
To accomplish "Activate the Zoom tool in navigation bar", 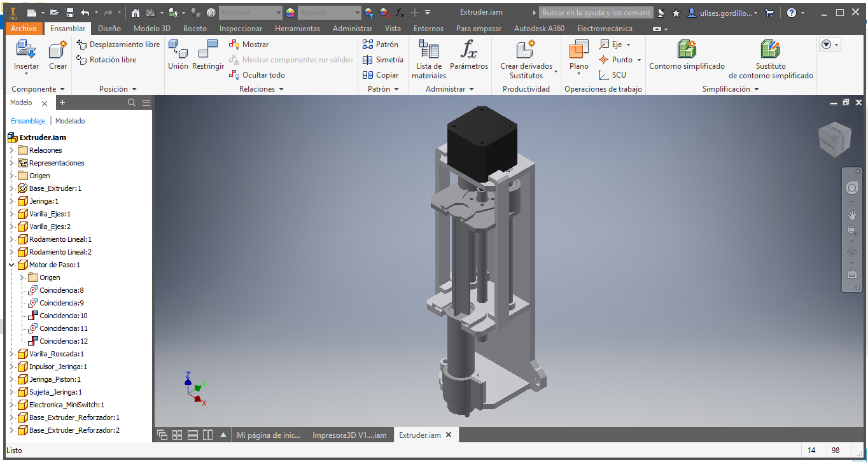I will coord(852,230).
